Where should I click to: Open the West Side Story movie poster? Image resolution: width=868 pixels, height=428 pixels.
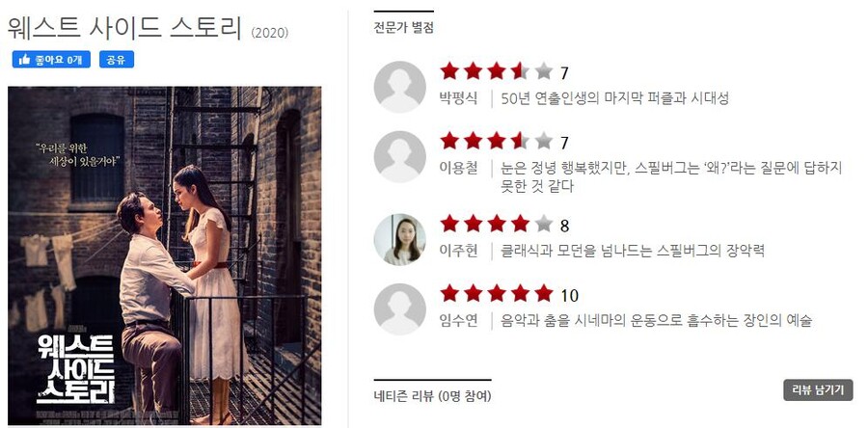point(164,255)
